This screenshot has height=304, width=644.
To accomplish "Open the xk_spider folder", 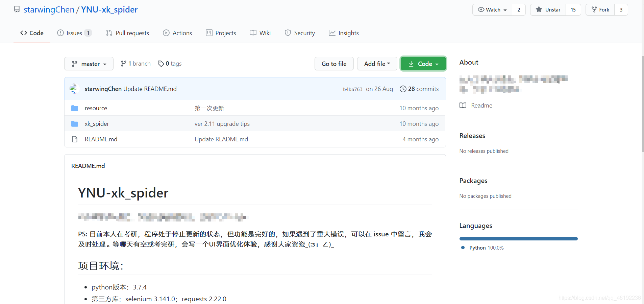I will [x=97, y=124].
